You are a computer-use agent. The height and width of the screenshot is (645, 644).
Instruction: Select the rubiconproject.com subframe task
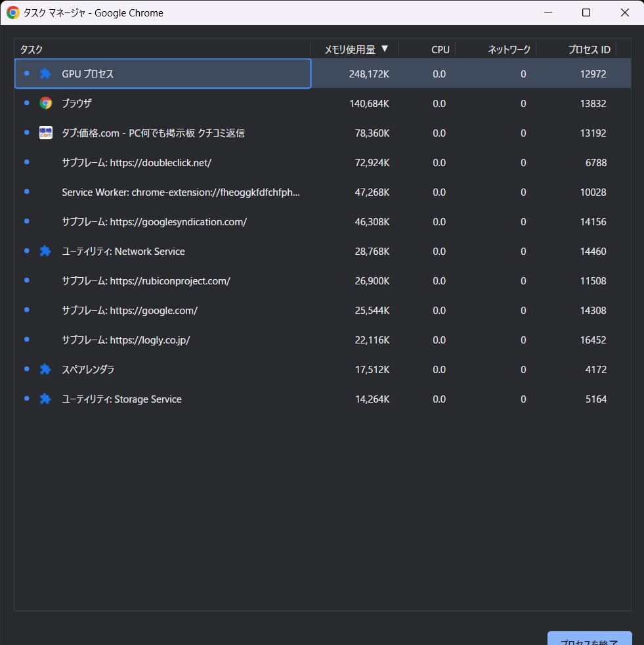tap(323, 281)
